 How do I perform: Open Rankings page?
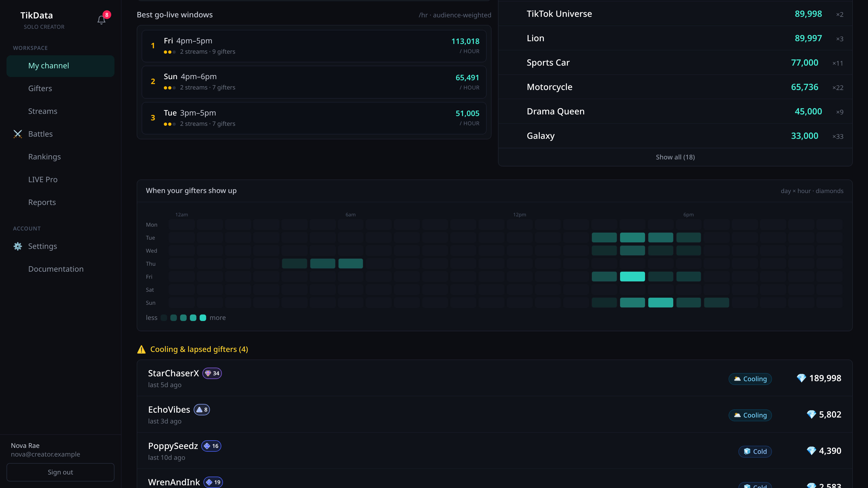click(60, 157)
